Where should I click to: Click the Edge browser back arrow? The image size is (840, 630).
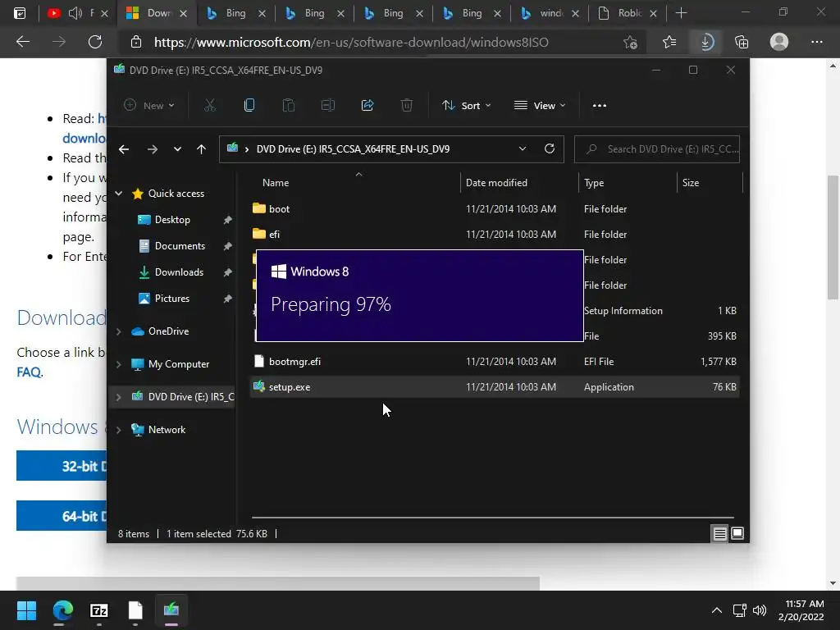(x=23, y=42)
